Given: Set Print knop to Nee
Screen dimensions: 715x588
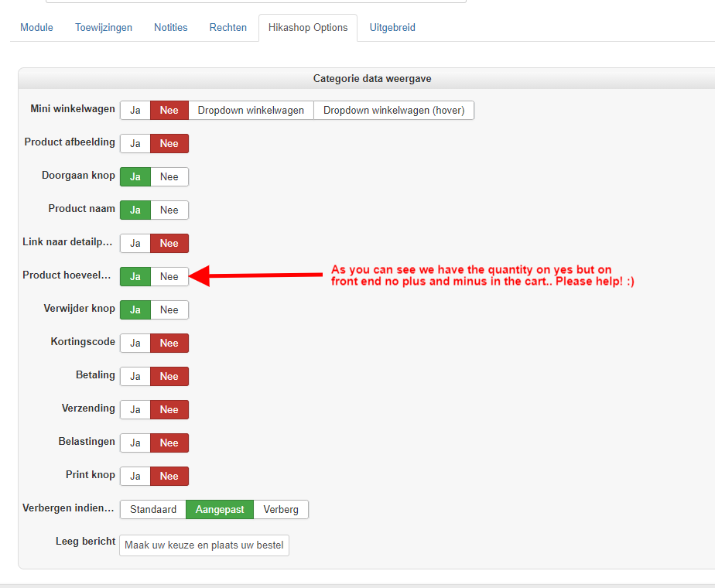Looking at the screenshot, I should [x=169, y=477].
